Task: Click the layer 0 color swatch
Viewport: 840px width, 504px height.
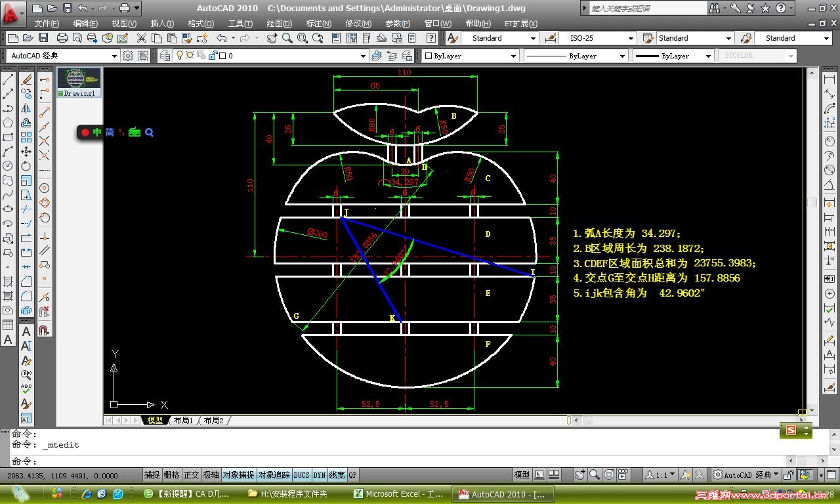Action: (x=222, y=56)
